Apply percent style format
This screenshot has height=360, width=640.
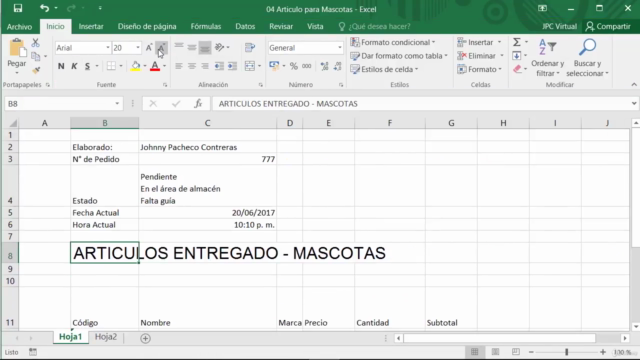tap(293, 66)
